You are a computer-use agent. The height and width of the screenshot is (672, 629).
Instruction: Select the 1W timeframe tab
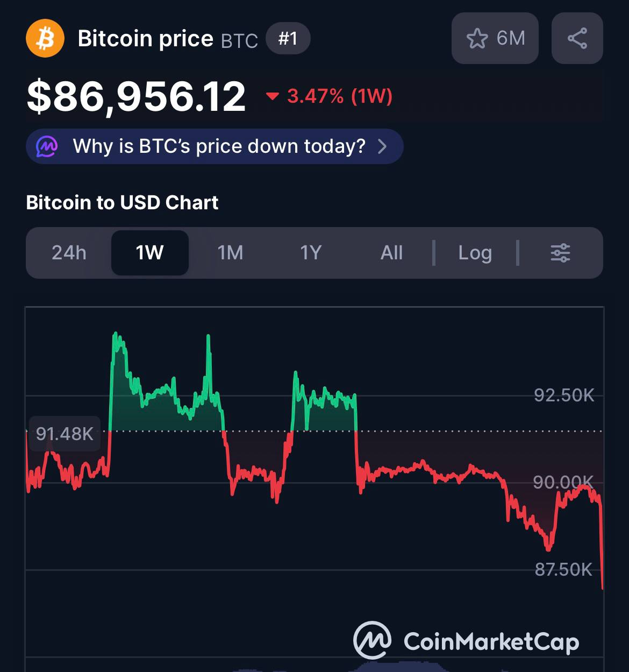tap(149, 253)
